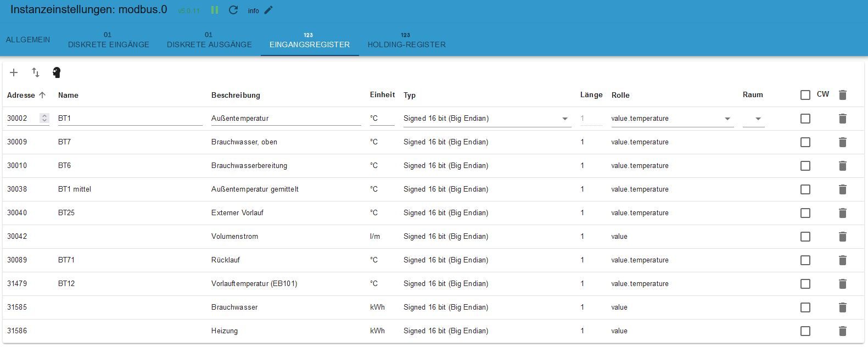
Task: Edit instance info with pencil icon
Action: (x=268, y=10)
